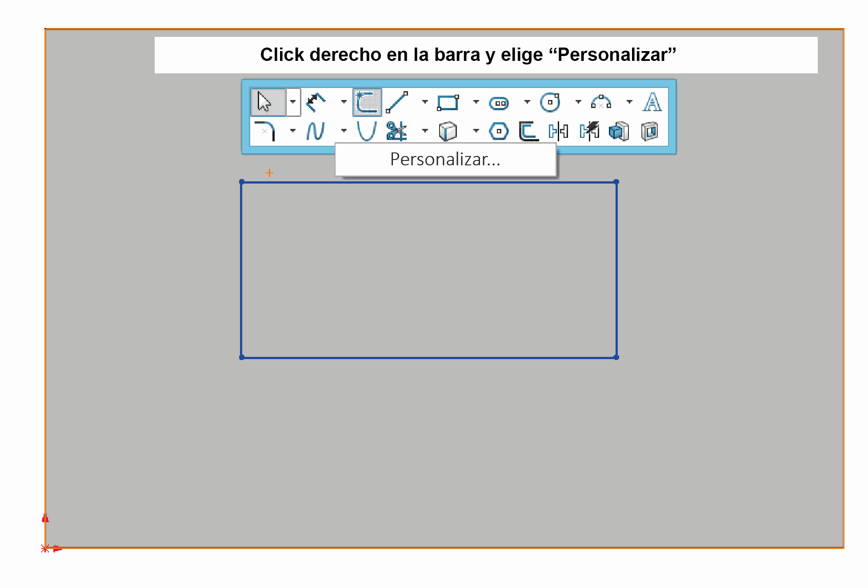The width and height of the screenshot is (868, 588).
Task: Select the Arc sketch tool
Action: pos(601,102)
